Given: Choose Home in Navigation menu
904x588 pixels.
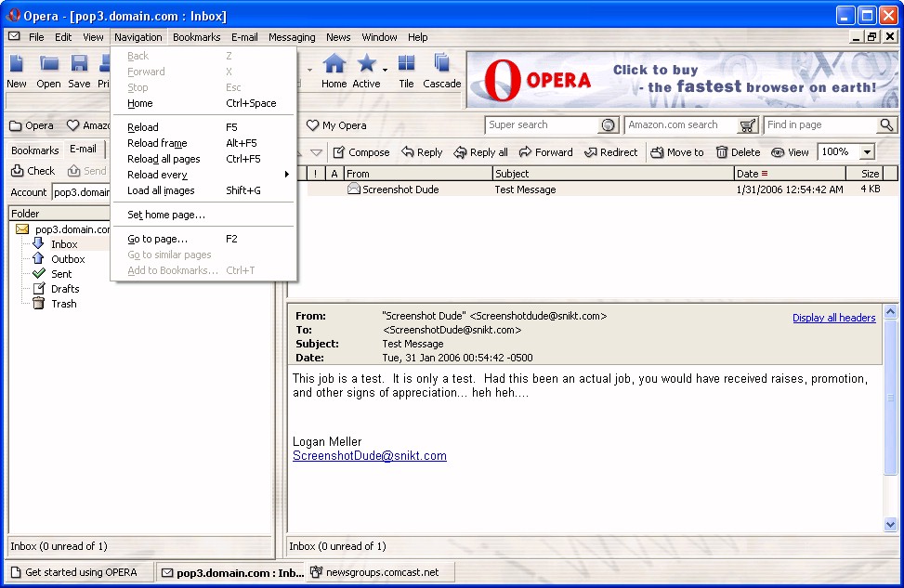Looking at the screenshot, I should tap(204, 104).
